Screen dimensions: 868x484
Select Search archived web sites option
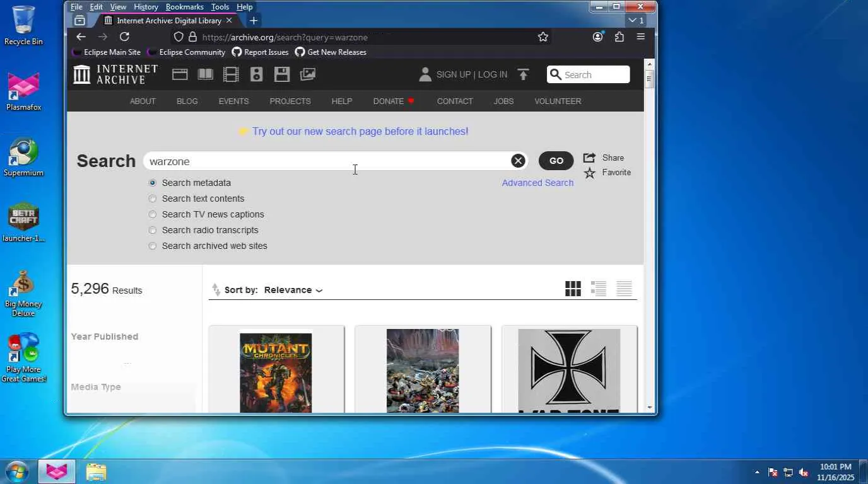[152, 246]
